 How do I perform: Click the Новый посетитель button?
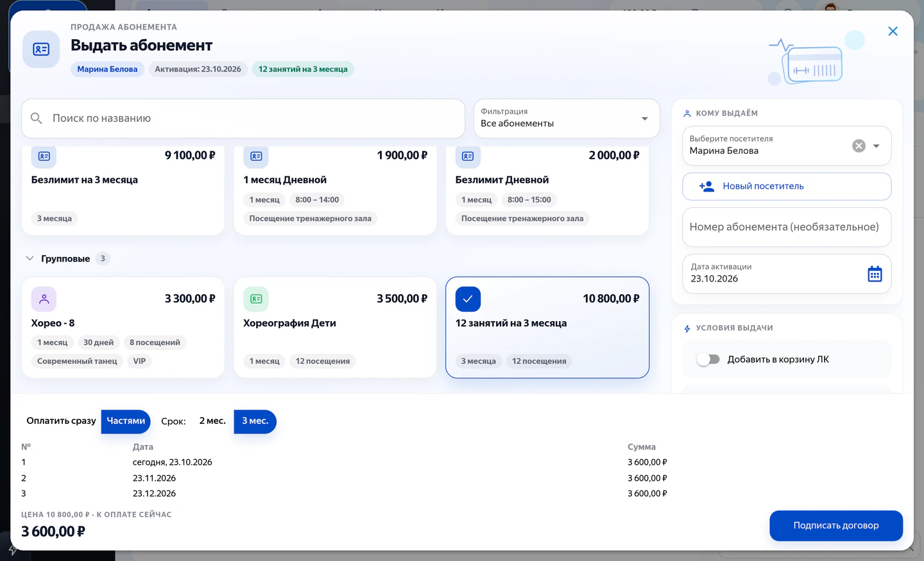(x=787, y=187)
